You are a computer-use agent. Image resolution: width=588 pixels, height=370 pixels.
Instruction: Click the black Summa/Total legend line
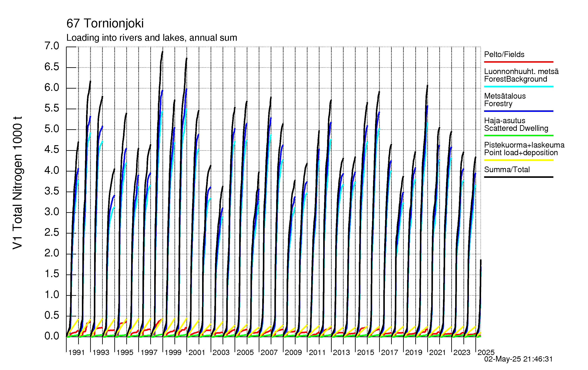coord(518,177)
